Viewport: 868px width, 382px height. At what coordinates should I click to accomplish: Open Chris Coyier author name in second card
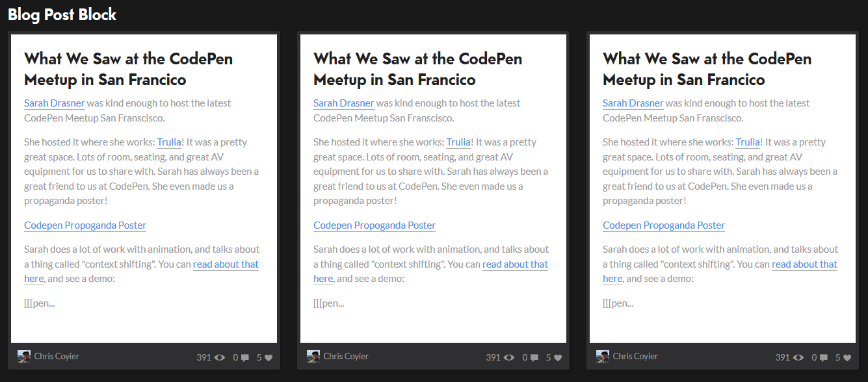[x=346, y=356]
